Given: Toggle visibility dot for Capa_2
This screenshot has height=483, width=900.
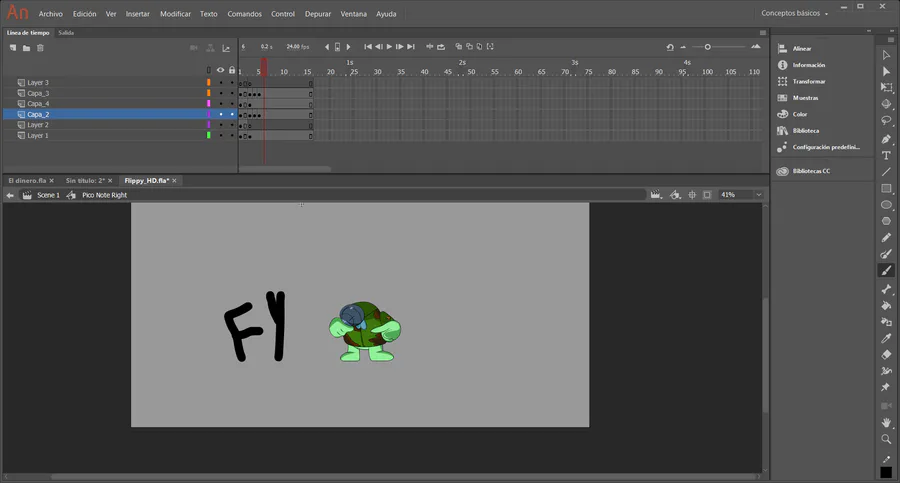Looking at the screenshot, I should (220, 114).
